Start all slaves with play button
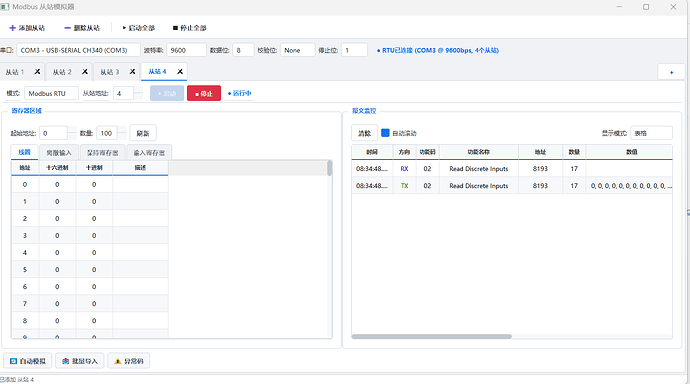The image size is (690, 384). point(139,28)
